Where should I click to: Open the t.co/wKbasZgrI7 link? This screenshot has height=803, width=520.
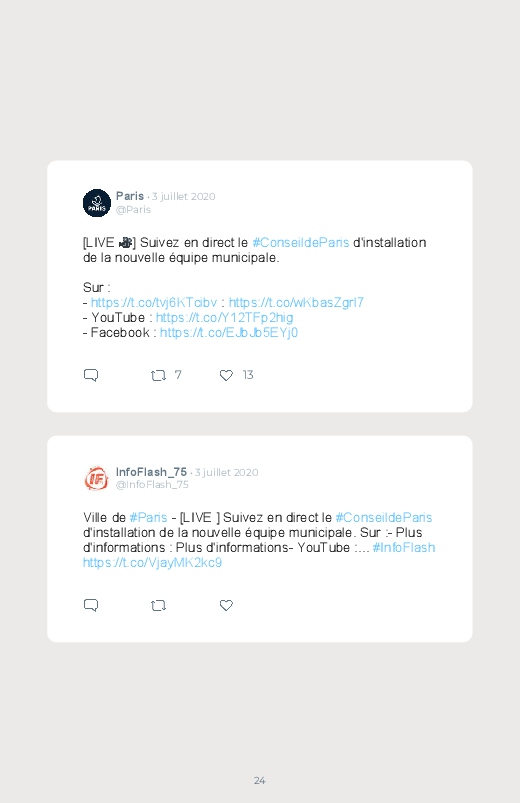coord(296,303)
